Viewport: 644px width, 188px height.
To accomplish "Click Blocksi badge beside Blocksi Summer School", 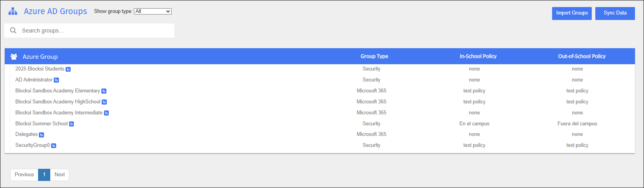I will (x=71, y=124).
